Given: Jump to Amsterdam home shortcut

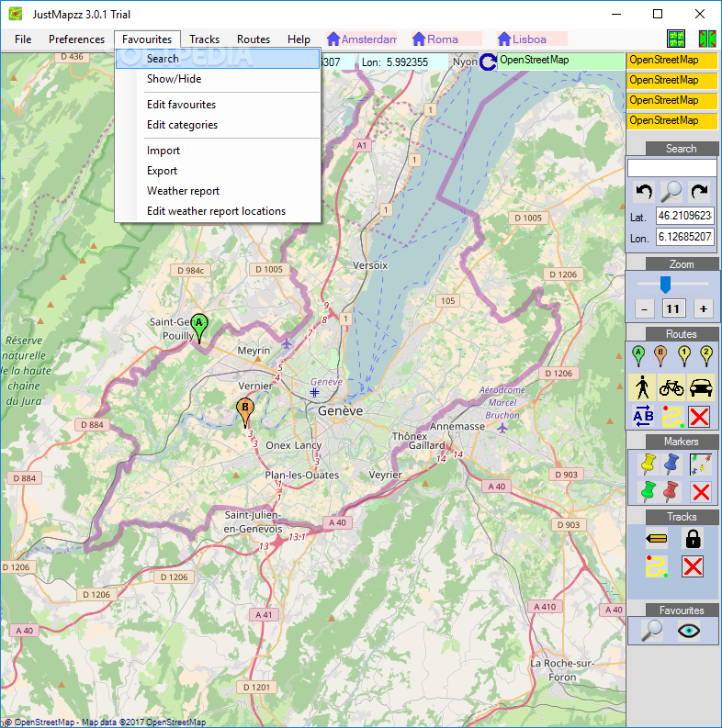Looking at the screenshot, I should [362, 39].
